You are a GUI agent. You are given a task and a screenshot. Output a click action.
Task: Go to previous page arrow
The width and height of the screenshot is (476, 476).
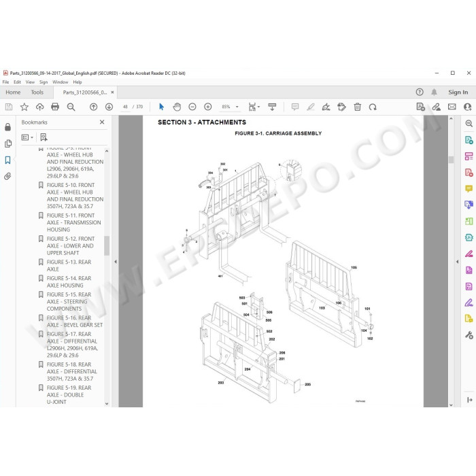tap(94, 107)
